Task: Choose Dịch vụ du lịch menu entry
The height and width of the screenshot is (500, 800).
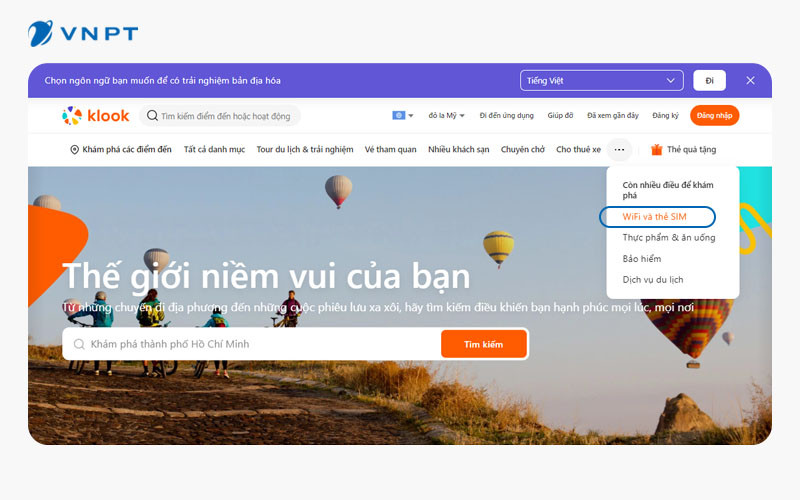Action: click(x=653, y=280)
